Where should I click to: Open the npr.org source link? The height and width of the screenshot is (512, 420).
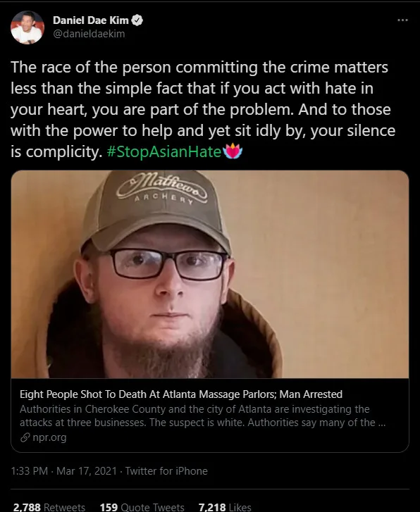coord(49,437)
